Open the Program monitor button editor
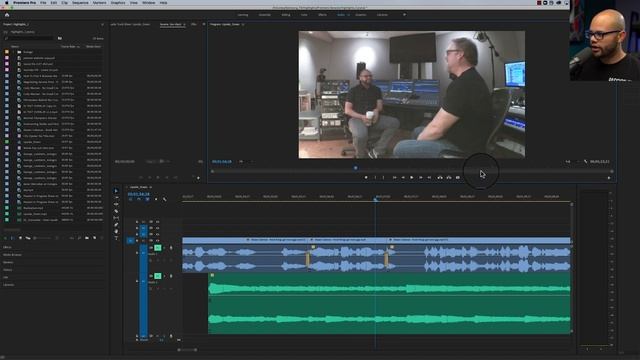The height and width of the screenshot is (360, 640). (609, 178)
